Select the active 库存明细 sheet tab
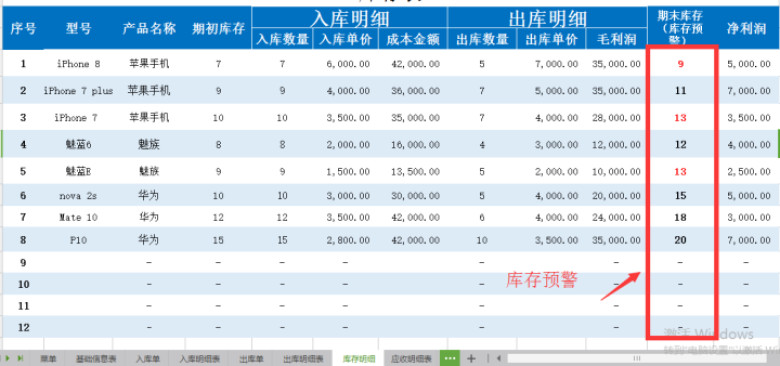 click(x=359, y=359)
